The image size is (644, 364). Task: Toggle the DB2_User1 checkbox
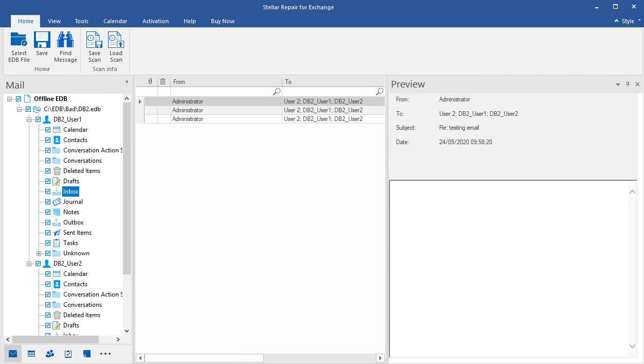pos(38,119)
